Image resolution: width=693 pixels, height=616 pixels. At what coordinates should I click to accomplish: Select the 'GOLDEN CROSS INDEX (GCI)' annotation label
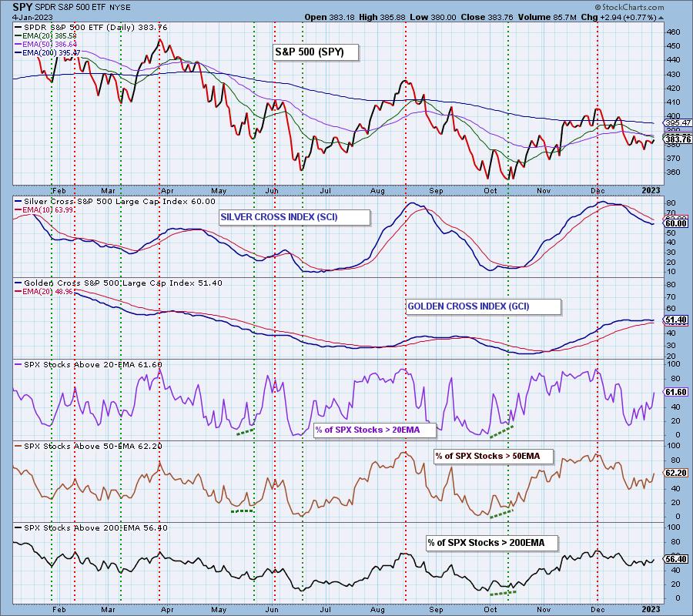(484, 306)
